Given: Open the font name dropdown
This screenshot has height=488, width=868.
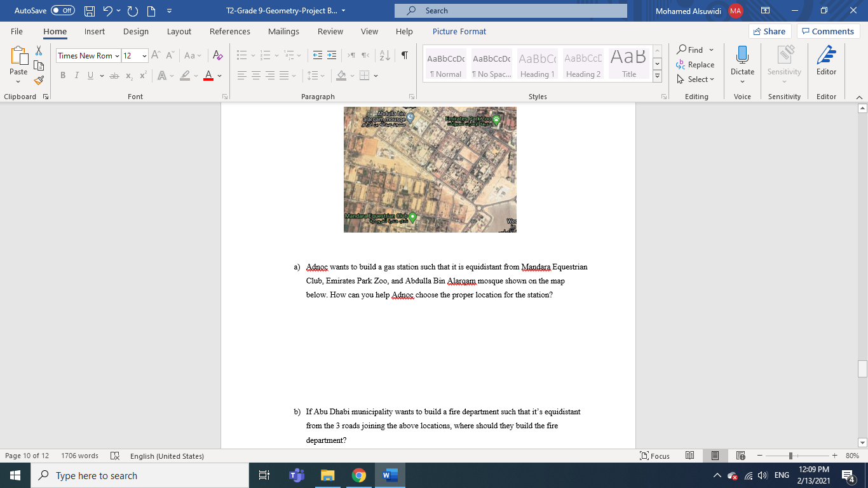Looking at the screenshot, I should click(x=116, y=56).
